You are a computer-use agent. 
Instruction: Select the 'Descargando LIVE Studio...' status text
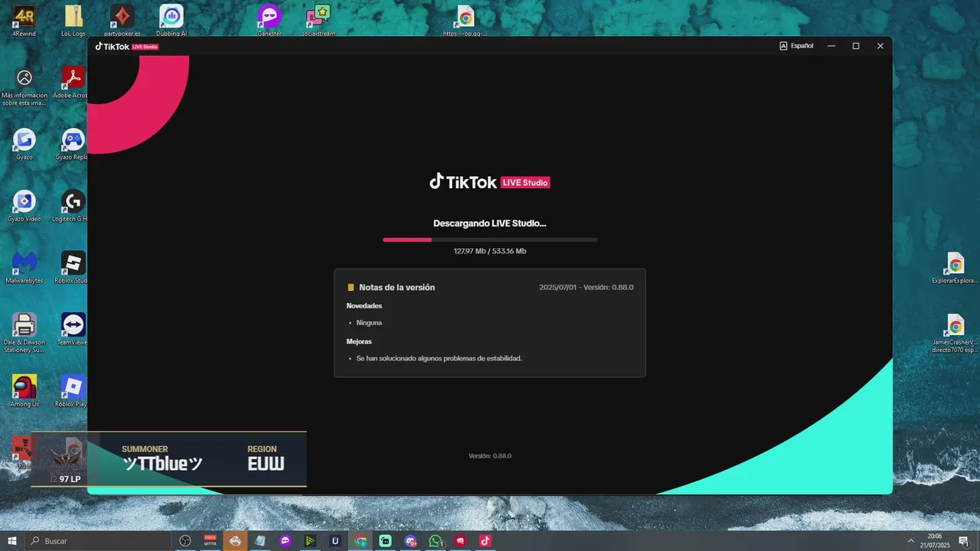[x=490, y=223]
